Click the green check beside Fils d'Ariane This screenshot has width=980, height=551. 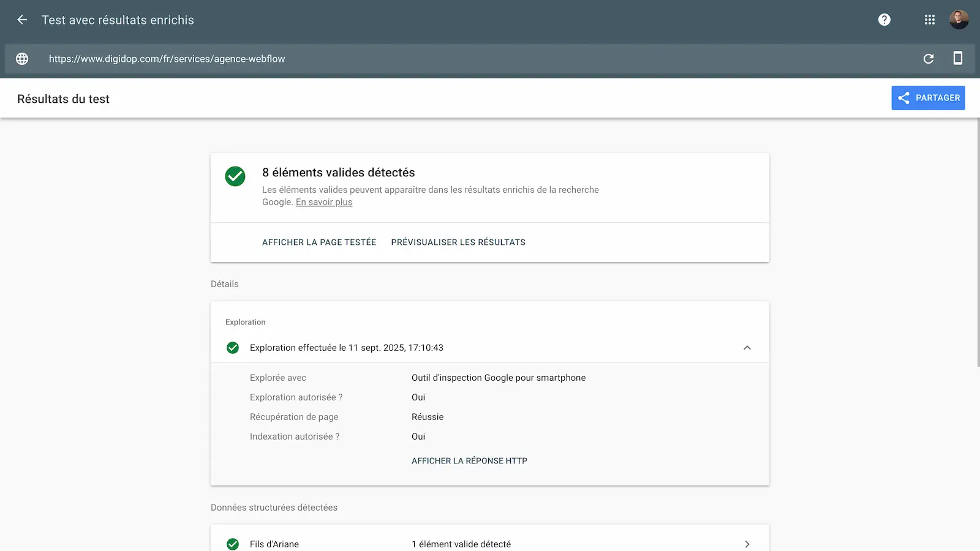(233, 544)
